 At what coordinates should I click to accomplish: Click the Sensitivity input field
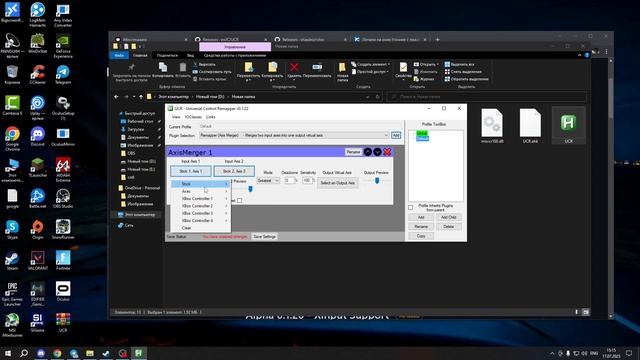point(307,180)
